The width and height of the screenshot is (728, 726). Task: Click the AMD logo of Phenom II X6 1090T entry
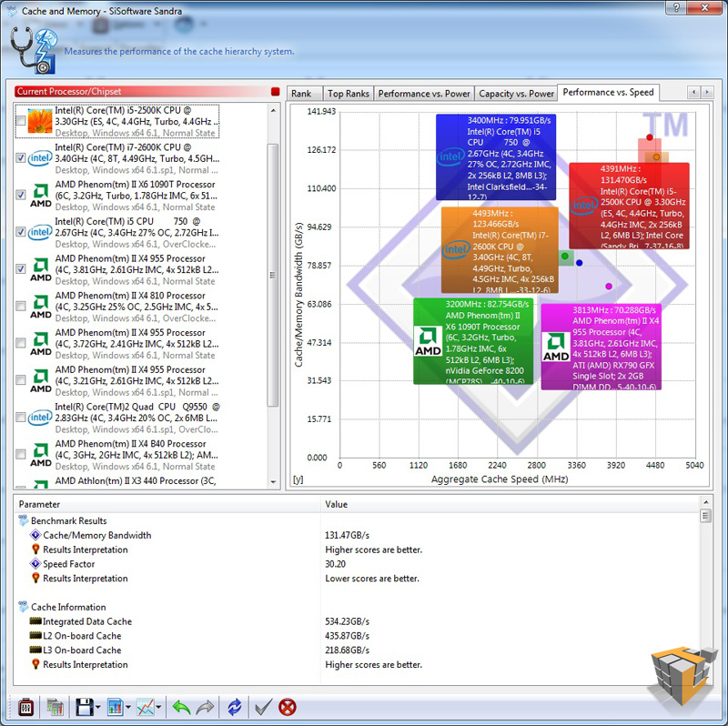pos(41,196)
